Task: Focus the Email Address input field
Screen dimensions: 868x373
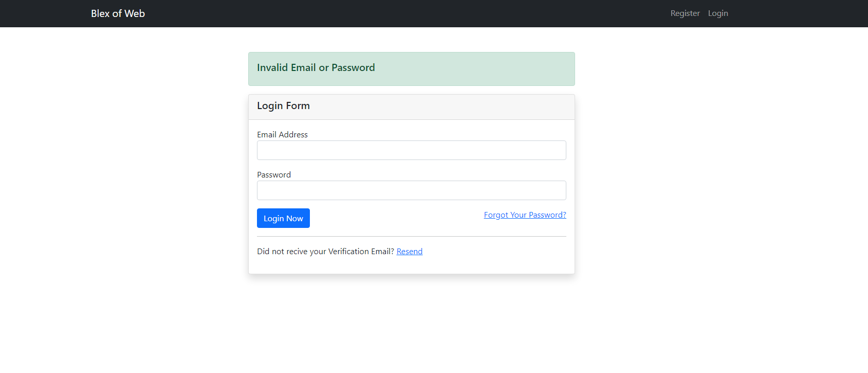Action: click(x=411, y=150)
